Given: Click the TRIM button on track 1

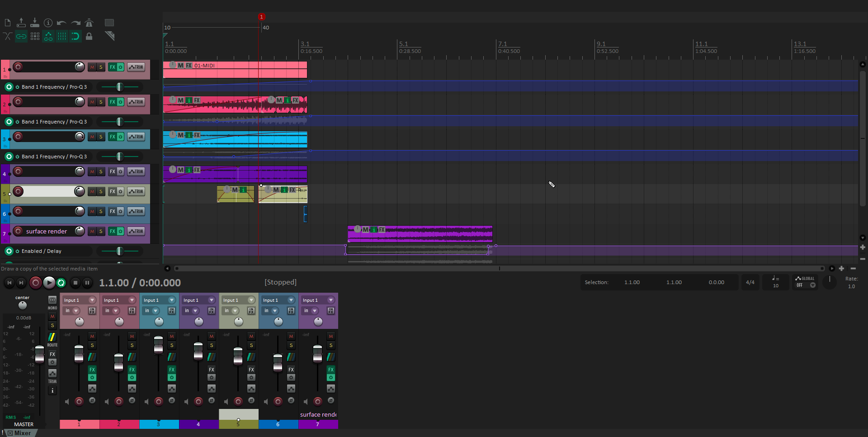Looking at the screenshot, I should 136,67.
